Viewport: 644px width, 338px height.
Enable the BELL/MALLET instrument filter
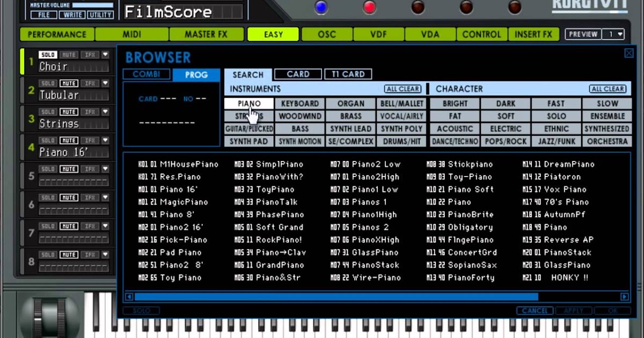pos(402,104)
